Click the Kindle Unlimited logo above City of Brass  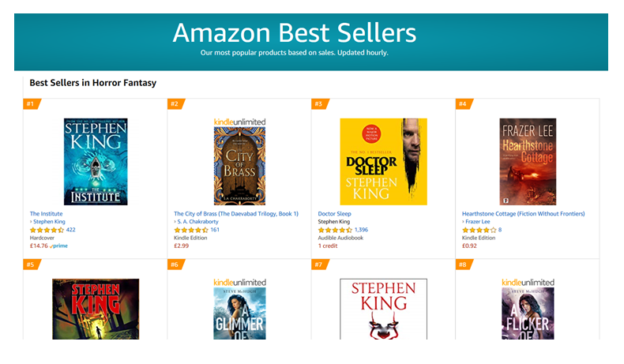[239, 122]
